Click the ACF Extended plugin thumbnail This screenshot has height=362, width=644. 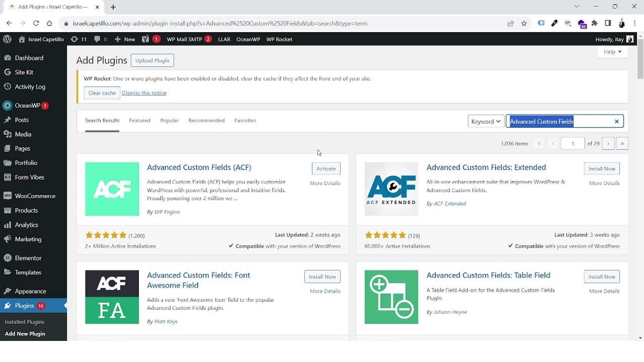coord(391,189)
